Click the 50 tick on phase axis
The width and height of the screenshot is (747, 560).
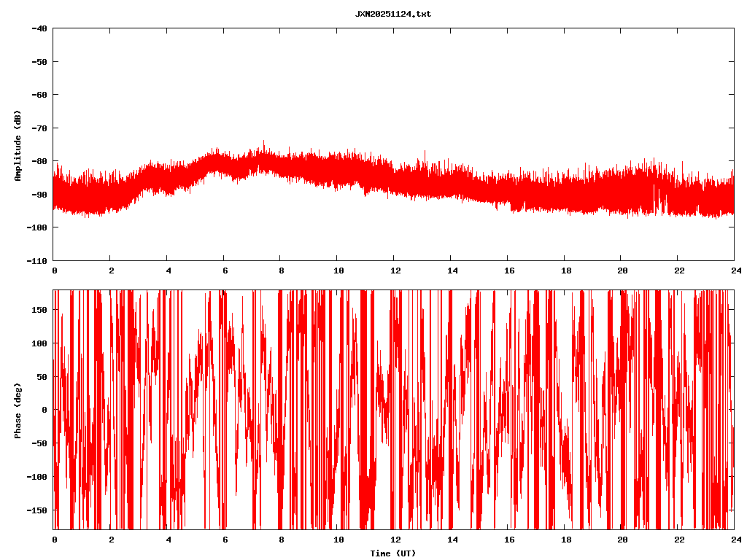41,377
